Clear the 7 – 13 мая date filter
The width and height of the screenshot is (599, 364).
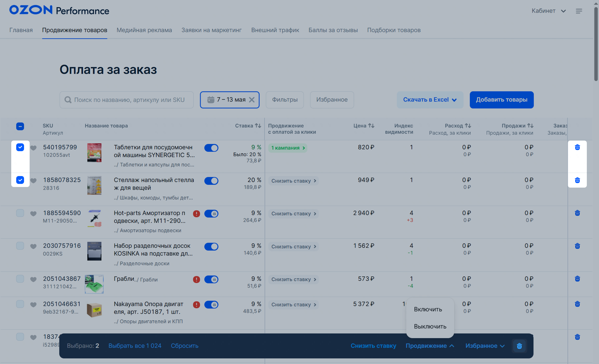click(x=252, y=100)
